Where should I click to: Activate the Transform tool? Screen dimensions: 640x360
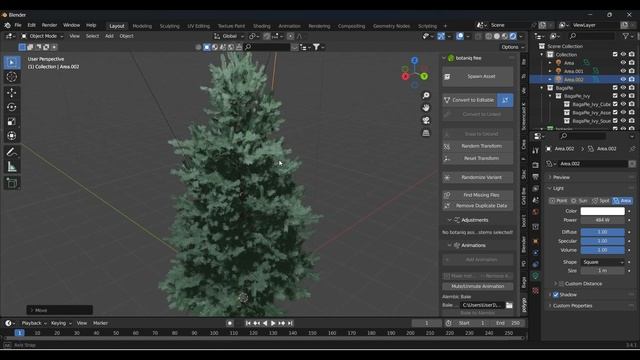(12, 136)
